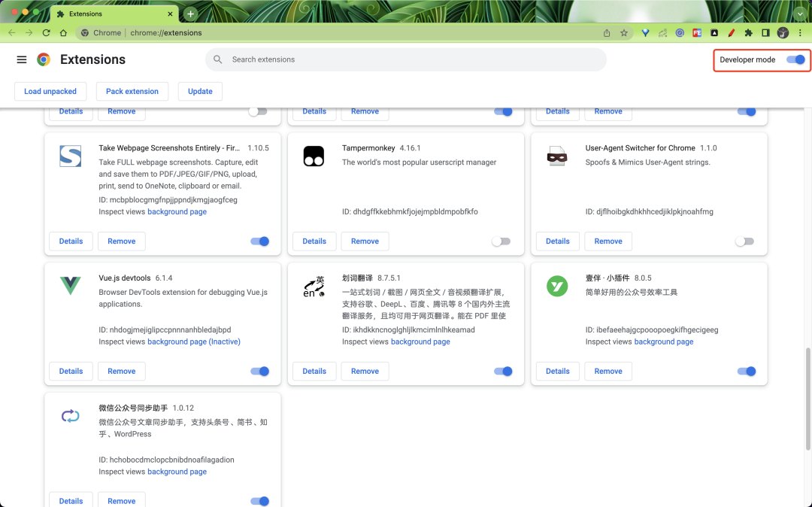
Task: Click the 微信公众号同步助手 sync arrows icon
Action: click(69, 415)
